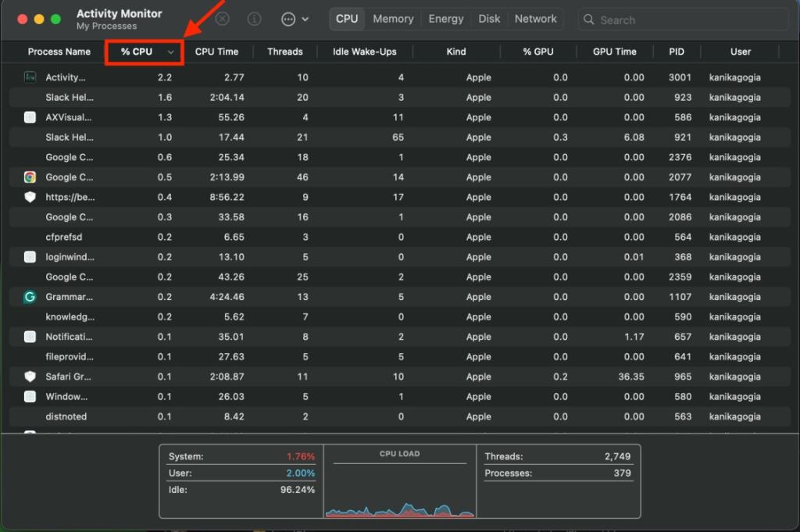800x532 pixels.
Task: Click the Processes count 379
Action: (622, 473)
